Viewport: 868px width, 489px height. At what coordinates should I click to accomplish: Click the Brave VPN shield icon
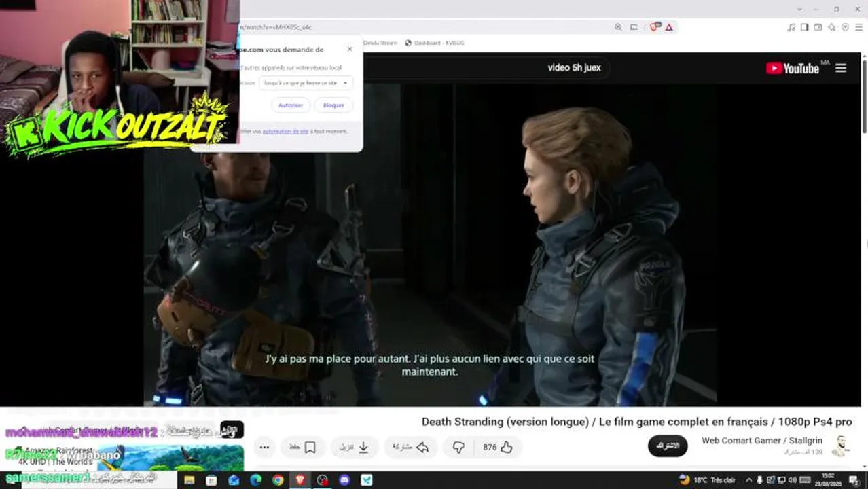point(846,27)
